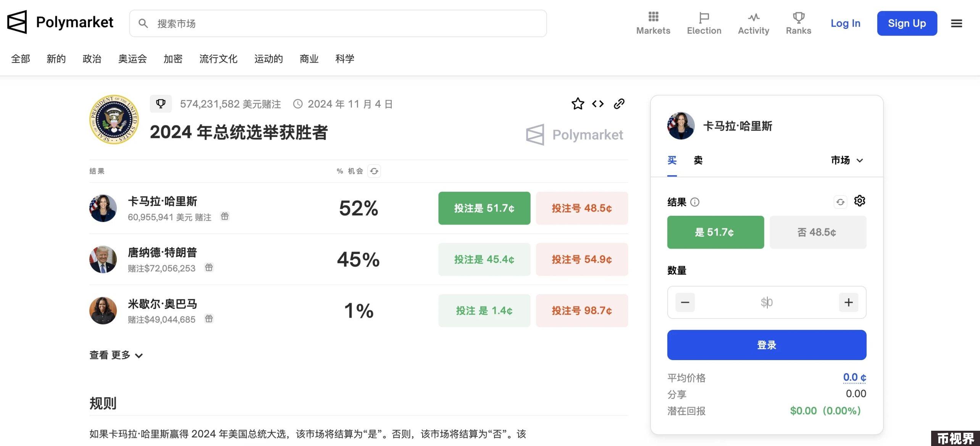Select 否 48.5¢ outcome in trade panel
The height and width of the screenshot is (446, 980).
coord(818,232)
